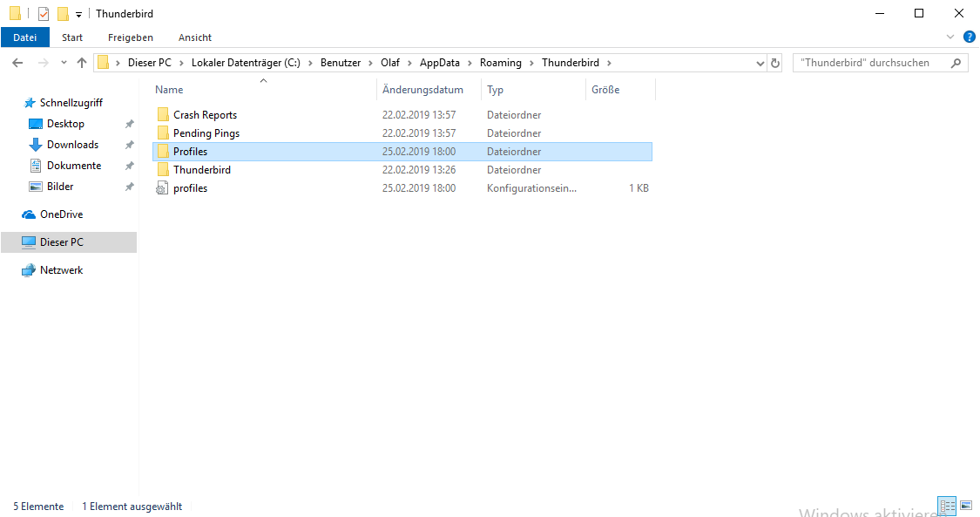Click Benutzer in breadcrumb path

pos(341,63)
